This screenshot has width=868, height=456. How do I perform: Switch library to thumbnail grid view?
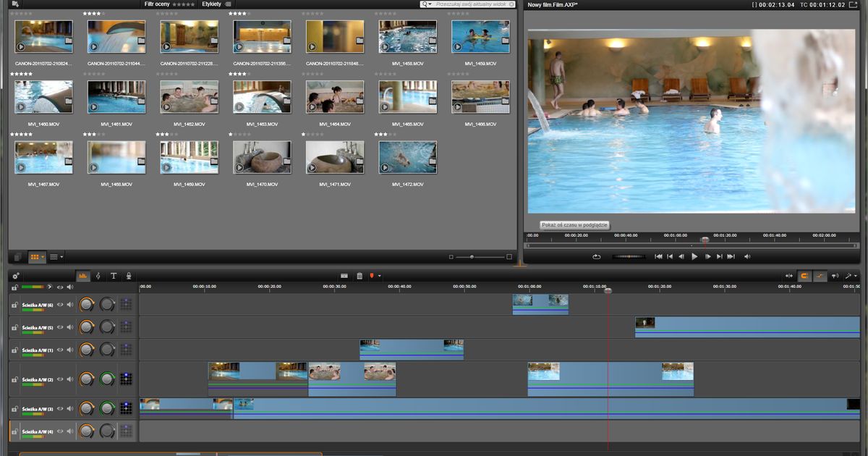coord(36,256)
